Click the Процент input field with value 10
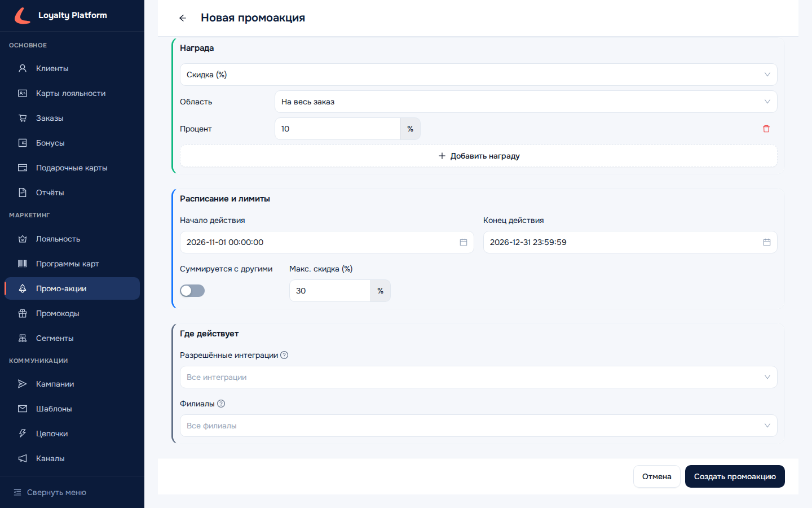812x508 pixels. 337,129
